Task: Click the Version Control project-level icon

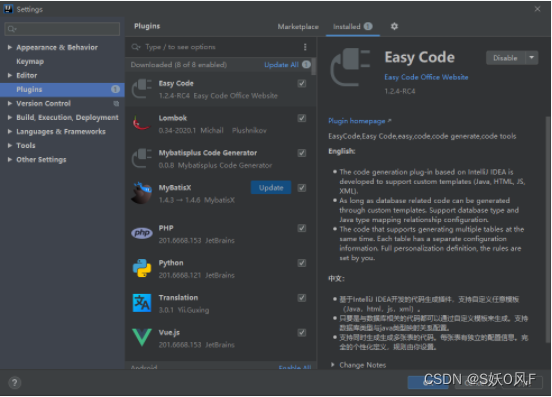Action: (x=116, y=103)
